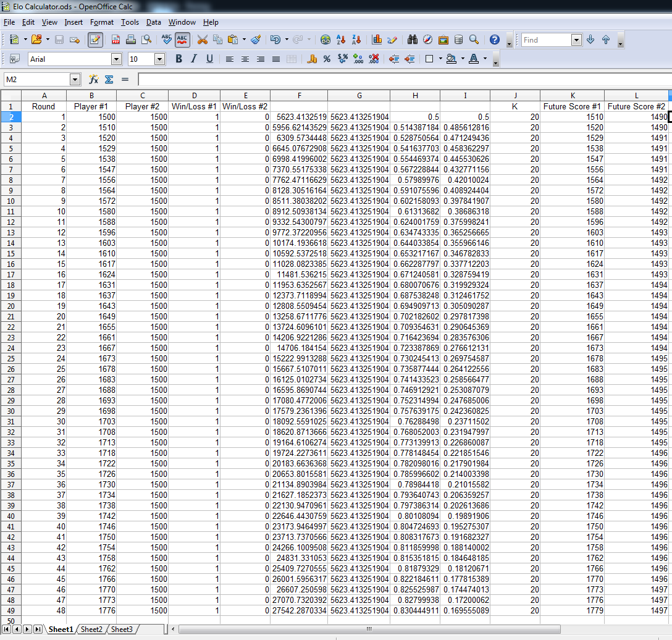Click the Sort Ascending icon
672x640 pixels.
click(x=340, y=40)
